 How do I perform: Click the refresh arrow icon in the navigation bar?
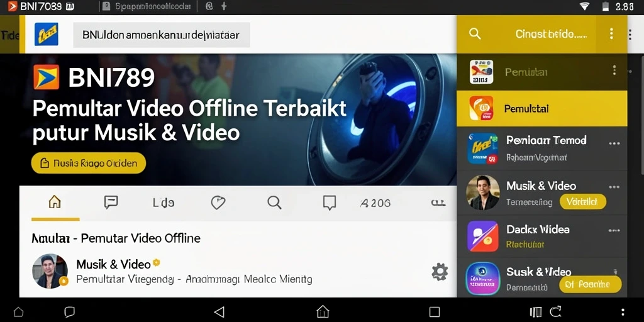[556, 312]
